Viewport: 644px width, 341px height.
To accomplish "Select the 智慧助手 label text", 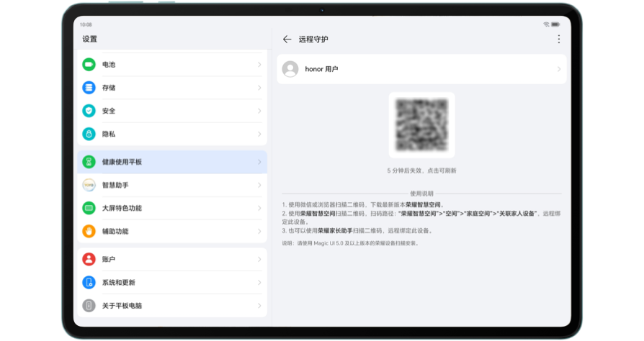I will point(115,185).
